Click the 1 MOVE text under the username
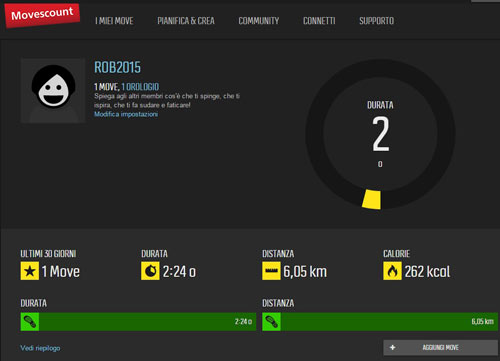The image size is (500, 361). click(x=107, y=87)
